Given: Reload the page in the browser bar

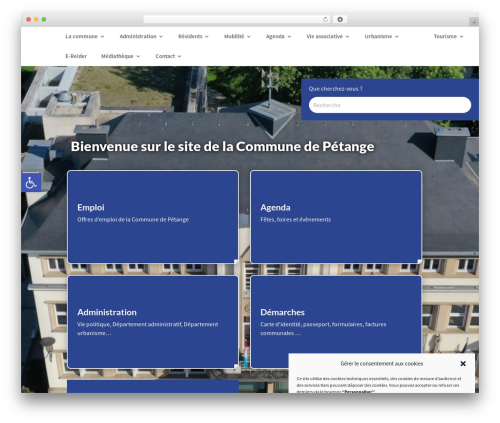Looking at the screenshot, I should coord(325,20).
